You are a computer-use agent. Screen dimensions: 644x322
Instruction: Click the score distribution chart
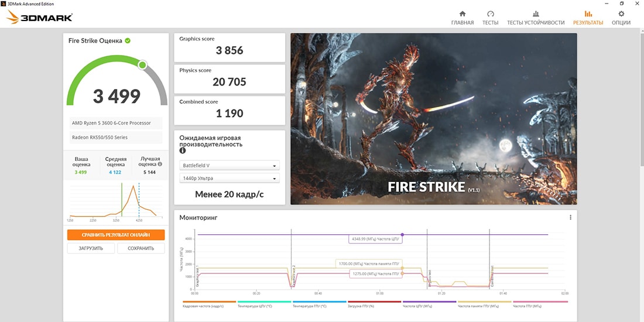click(x=116, y=202)
